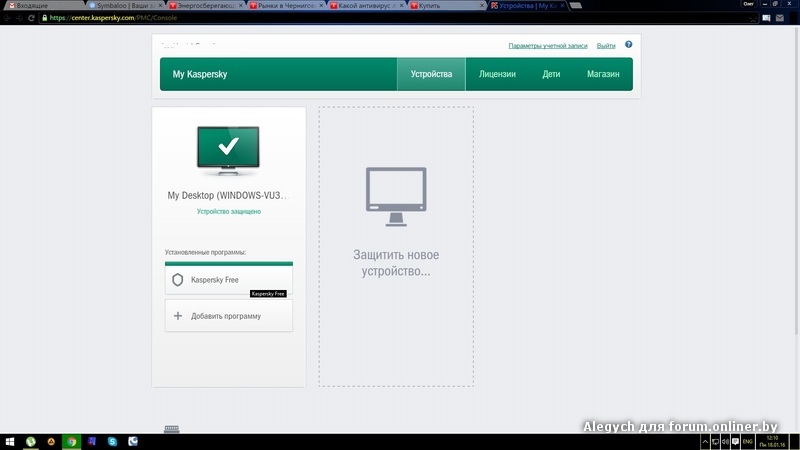This screenshot has width=800, height=450.
Task: Open the Windows Start button
Action: pyautogui.click(x=10, y=442)
